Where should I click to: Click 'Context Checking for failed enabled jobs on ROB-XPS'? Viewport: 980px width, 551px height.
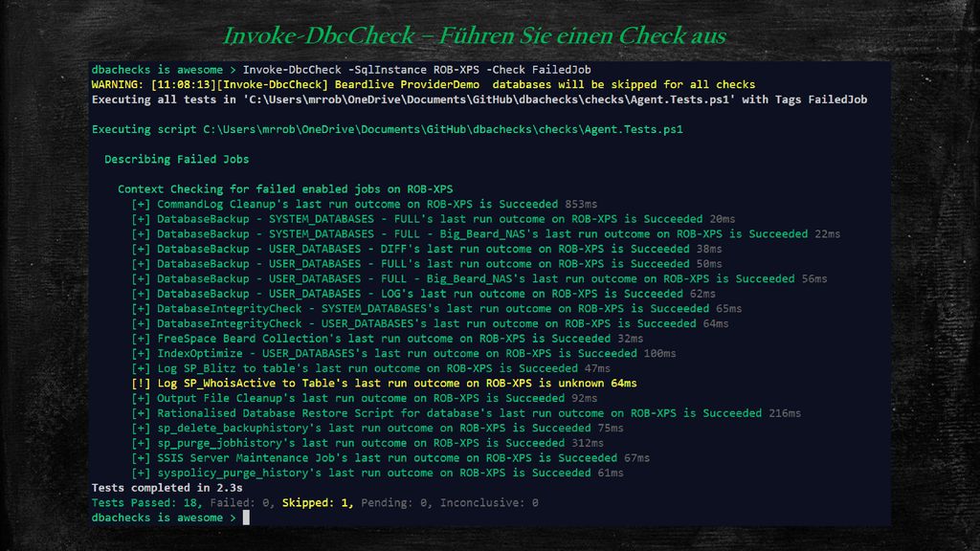click(285, 188)
